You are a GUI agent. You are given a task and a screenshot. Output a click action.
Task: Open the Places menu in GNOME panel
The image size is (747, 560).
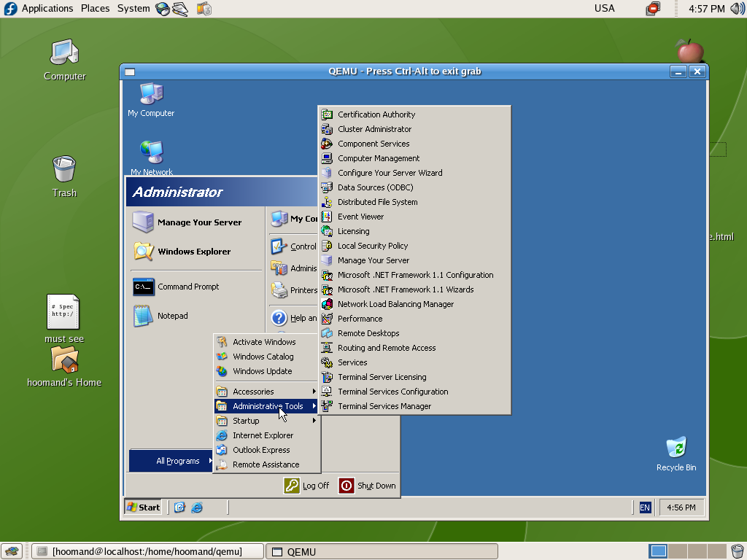(96, 9)
